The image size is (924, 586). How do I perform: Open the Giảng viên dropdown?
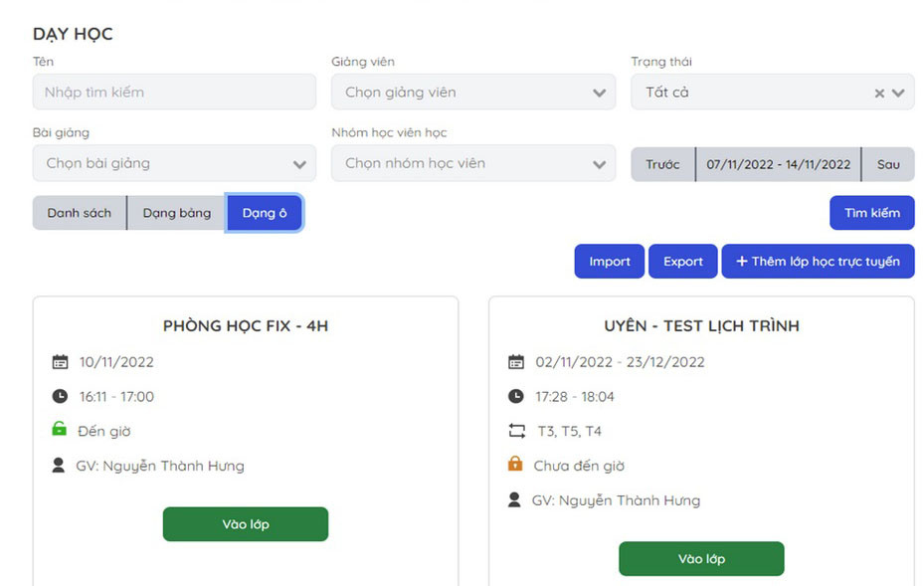coord(472,93)
